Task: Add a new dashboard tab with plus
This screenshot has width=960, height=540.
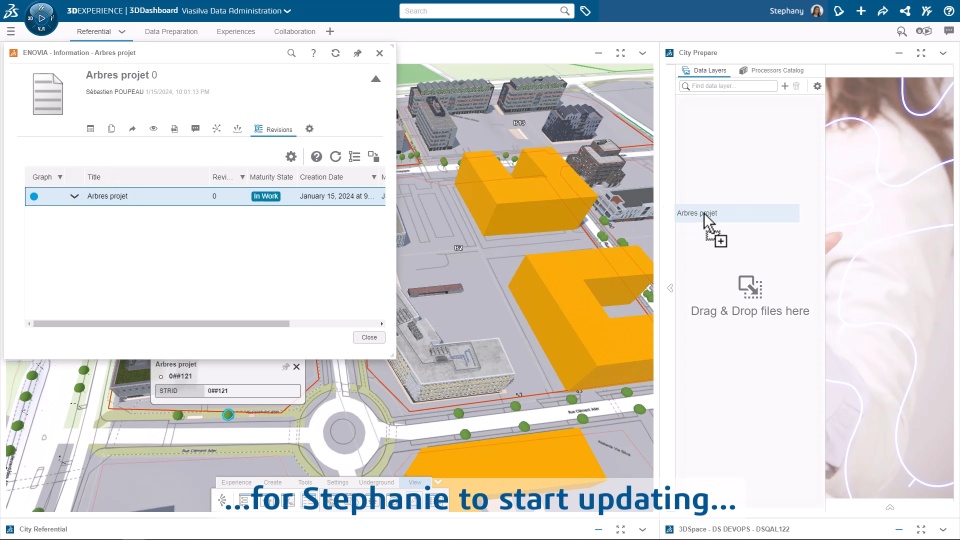Action: [x=330, y=31]
